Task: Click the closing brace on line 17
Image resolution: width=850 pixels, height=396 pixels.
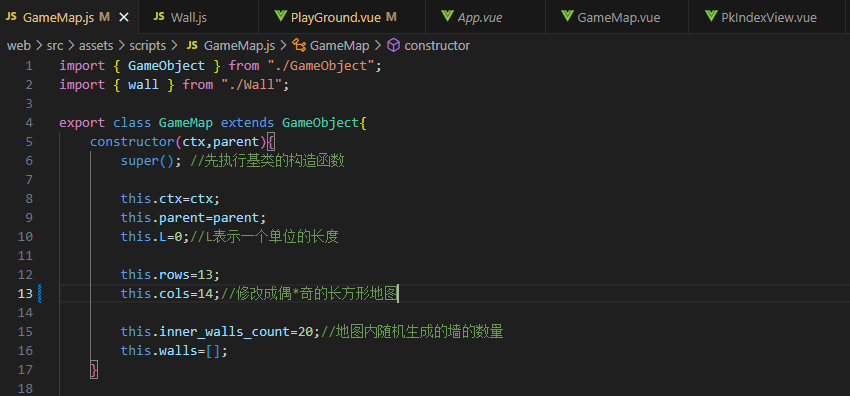Action: pos(94,369)
